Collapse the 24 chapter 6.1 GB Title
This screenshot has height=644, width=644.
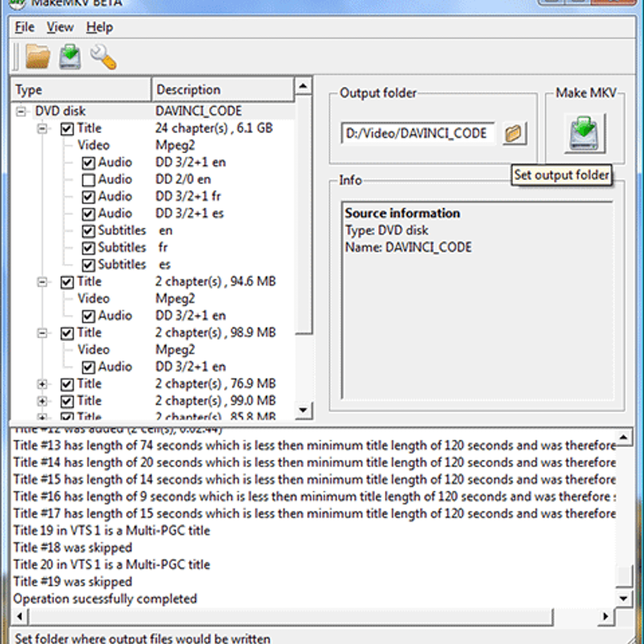42,129
